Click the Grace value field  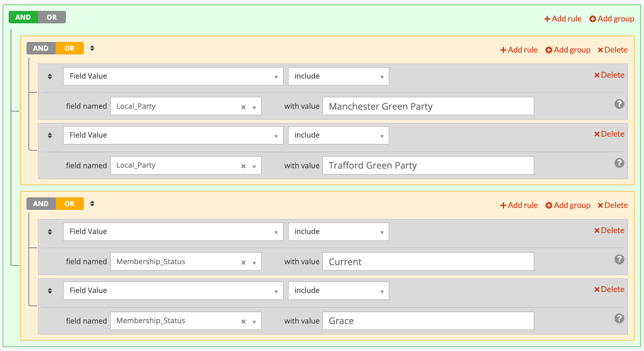point(428,320)
